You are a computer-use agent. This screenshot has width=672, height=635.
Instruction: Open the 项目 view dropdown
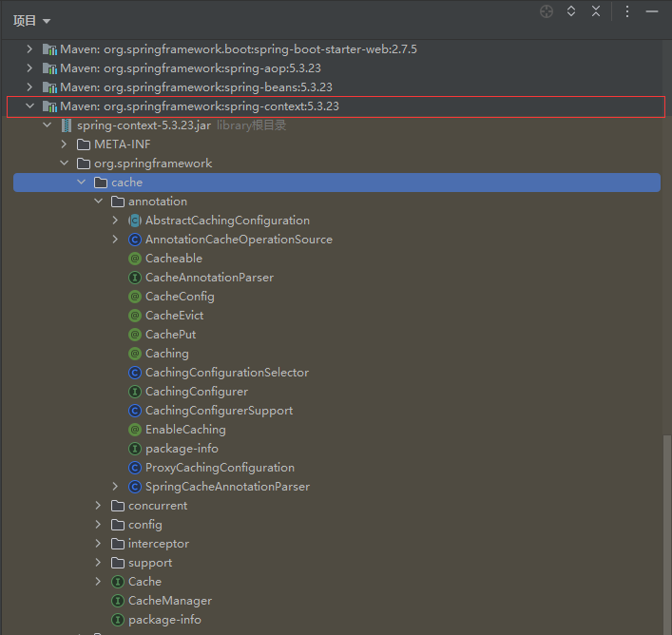click(31, 20)
